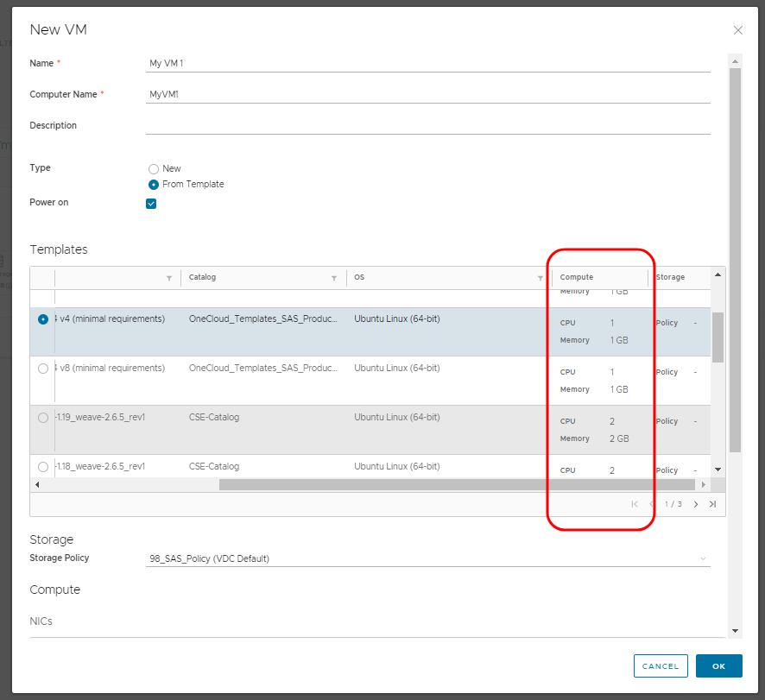Jump to last templates page
The height and width of the screenshot is (700, 765).
712,504
